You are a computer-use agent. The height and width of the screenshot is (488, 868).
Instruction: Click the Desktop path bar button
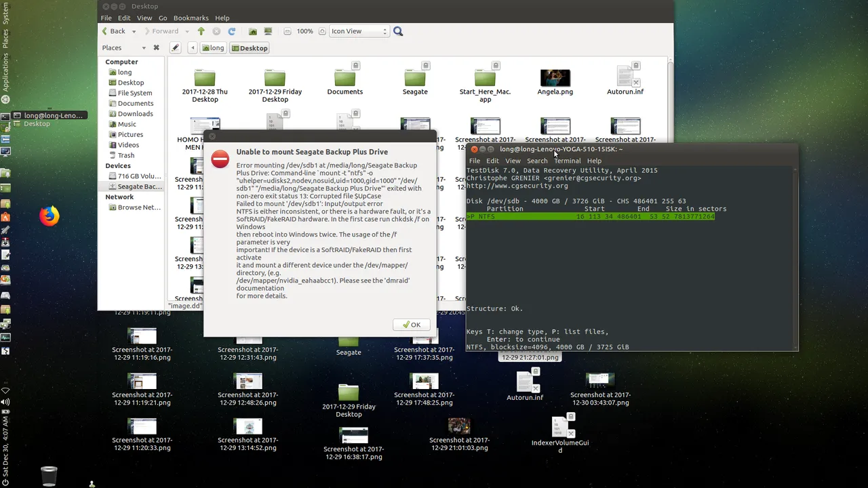click(250, 48)
